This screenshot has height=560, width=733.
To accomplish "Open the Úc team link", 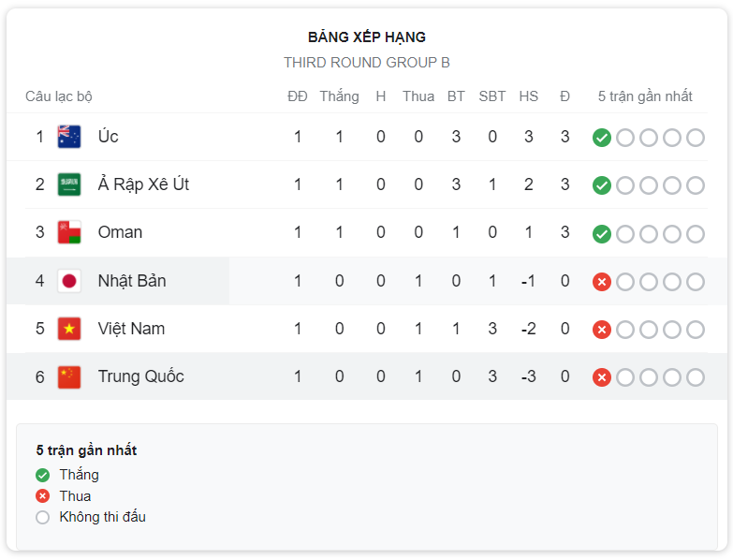I will click(108, 137).
